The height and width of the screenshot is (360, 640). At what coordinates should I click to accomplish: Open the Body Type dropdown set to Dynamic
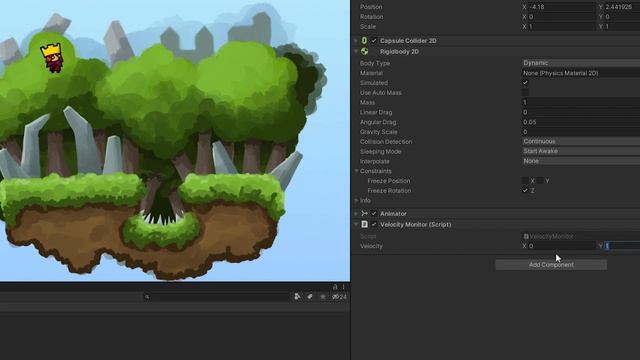pyautogui.click(x=581, y=63)
